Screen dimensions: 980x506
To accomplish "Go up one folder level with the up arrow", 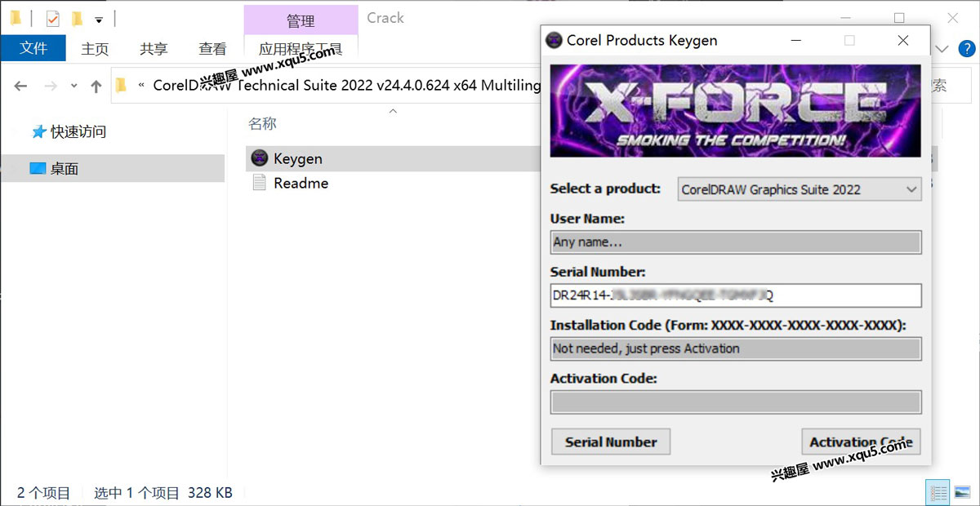I will [x=96, y=86].
